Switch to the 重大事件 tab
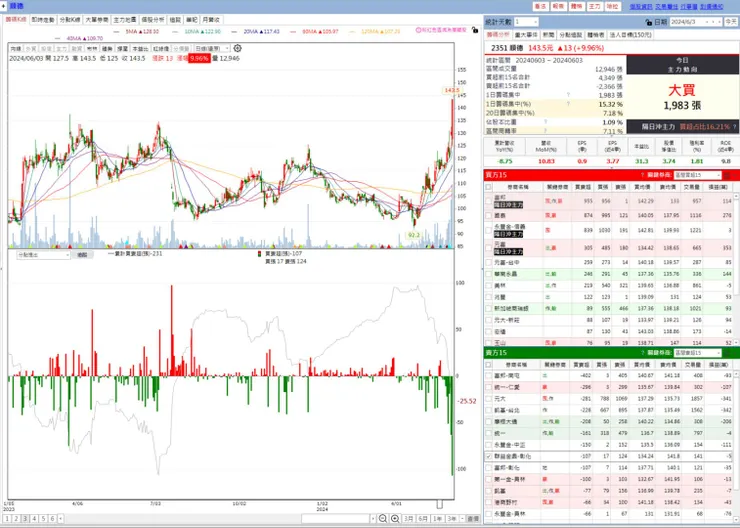The height and width of the screenshot is (528, 740). (x=526, y=35)
